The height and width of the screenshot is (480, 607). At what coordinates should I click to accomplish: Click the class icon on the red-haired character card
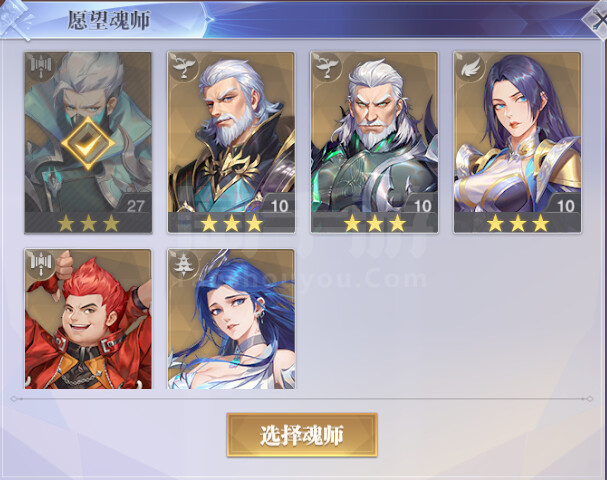[x=40, y=264]
